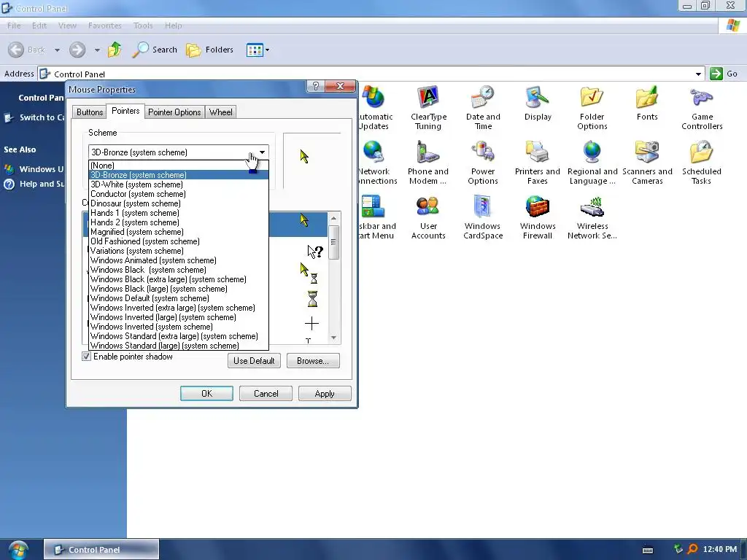Open Printers and Faxes icon
The image size is (747, 560).
tap(538, 163)
